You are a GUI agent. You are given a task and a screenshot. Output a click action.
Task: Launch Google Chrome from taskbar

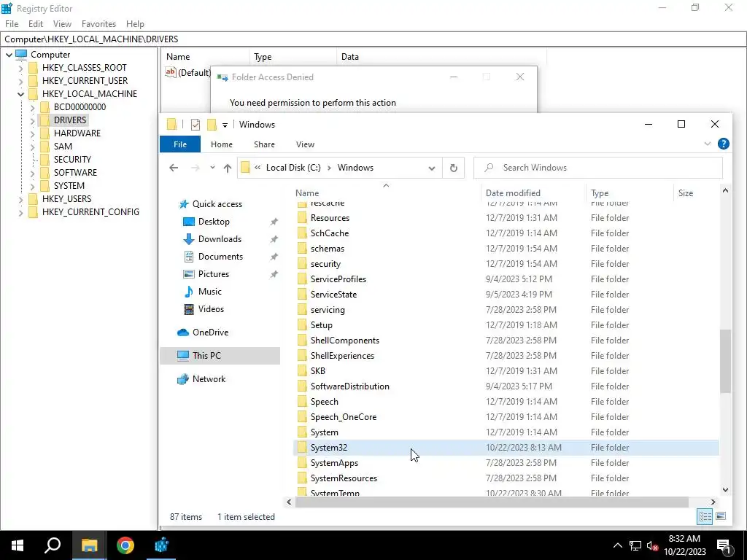tap(125, 545)
